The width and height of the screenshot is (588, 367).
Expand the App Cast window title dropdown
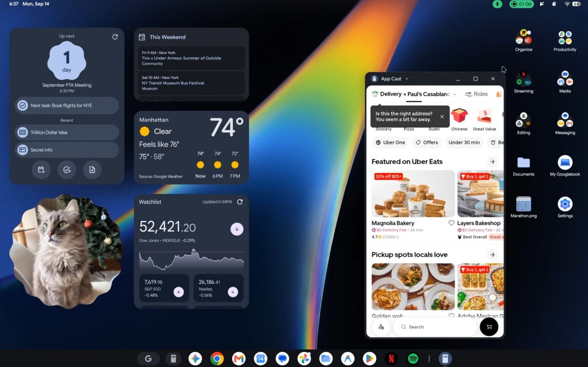click(407, 79)
